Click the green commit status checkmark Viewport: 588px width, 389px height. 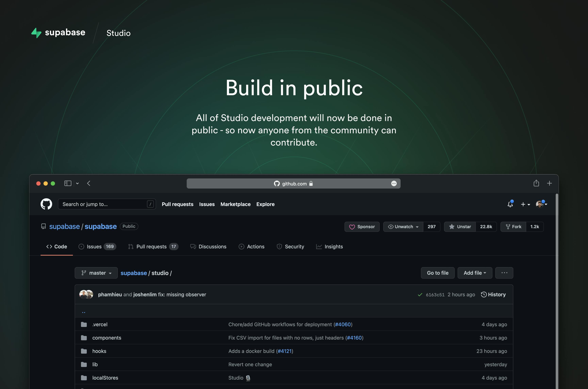click(x=420, y=295)
